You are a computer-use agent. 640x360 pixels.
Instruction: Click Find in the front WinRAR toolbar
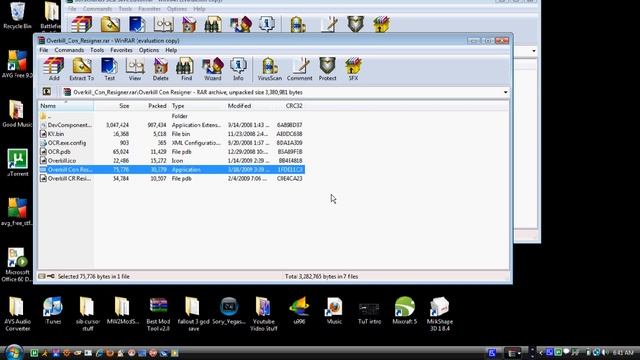tap(186, 69)
